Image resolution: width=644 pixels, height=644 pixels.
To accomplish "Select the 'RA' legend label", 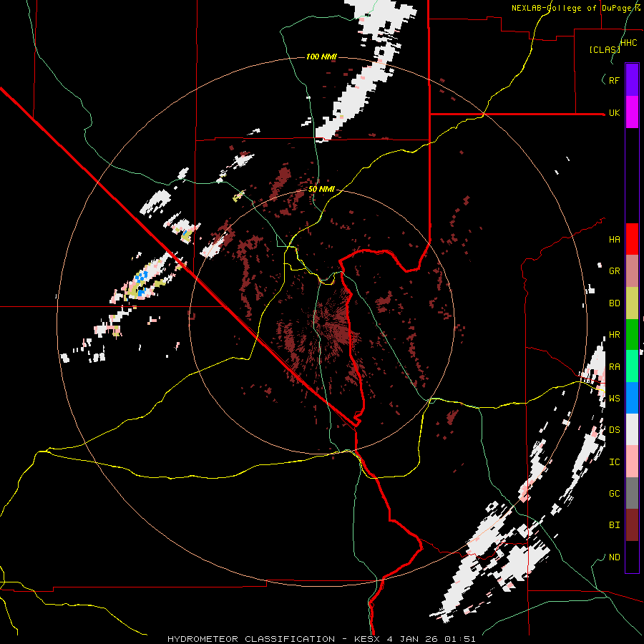I will 614,367.
